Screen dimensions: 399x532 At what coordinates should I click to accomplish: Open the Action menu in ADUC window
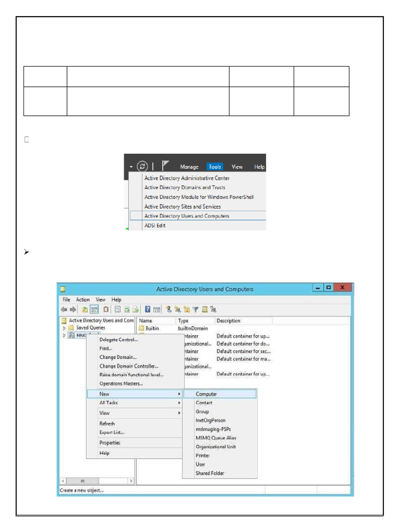tap(83, 300)
